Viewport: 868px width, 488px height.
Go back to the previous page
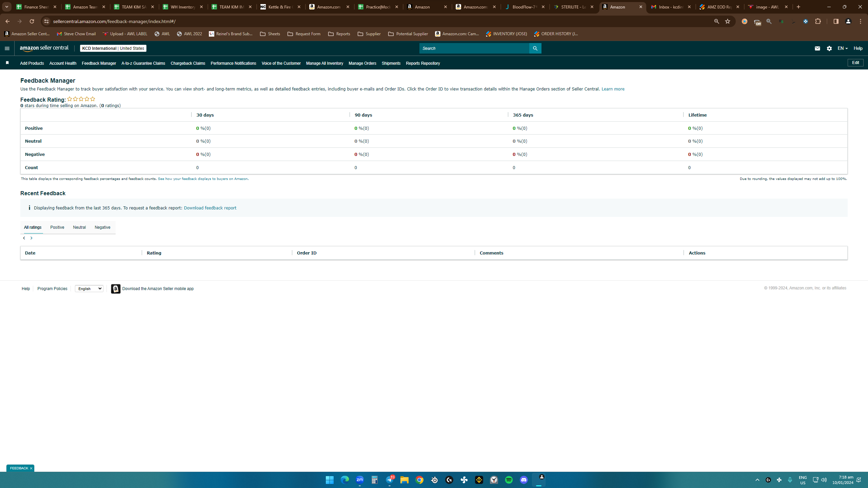click(7, 21)
